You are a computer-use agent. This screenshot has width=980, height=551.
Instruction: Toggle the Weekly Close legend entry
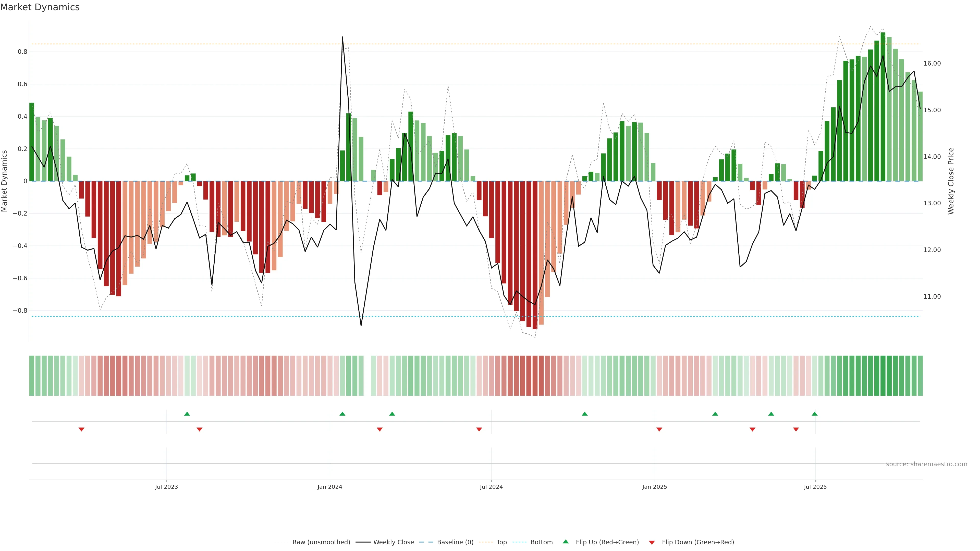[x=393, y=542]
